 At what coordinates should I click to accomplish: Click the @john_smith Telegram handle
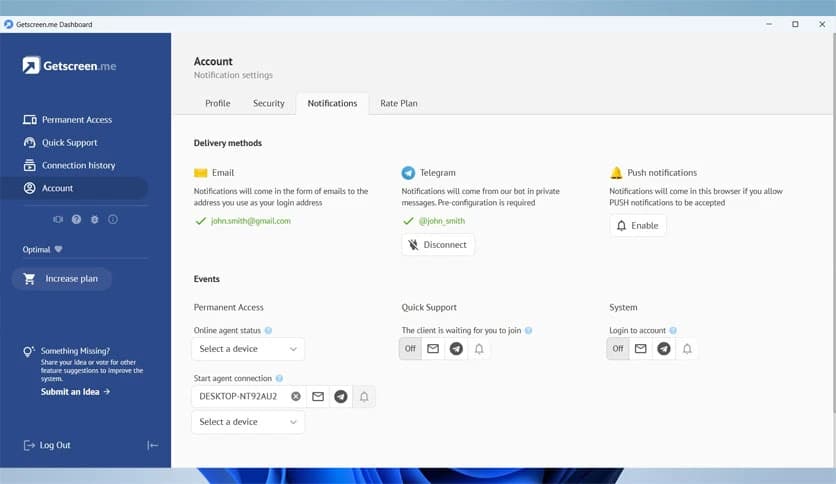tap(441, 221)
